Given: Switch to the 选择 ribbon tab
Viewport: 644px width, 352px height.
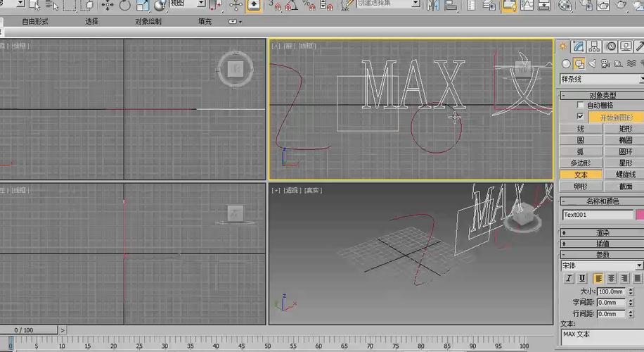Looking at the screenshot, I should 91,21.
